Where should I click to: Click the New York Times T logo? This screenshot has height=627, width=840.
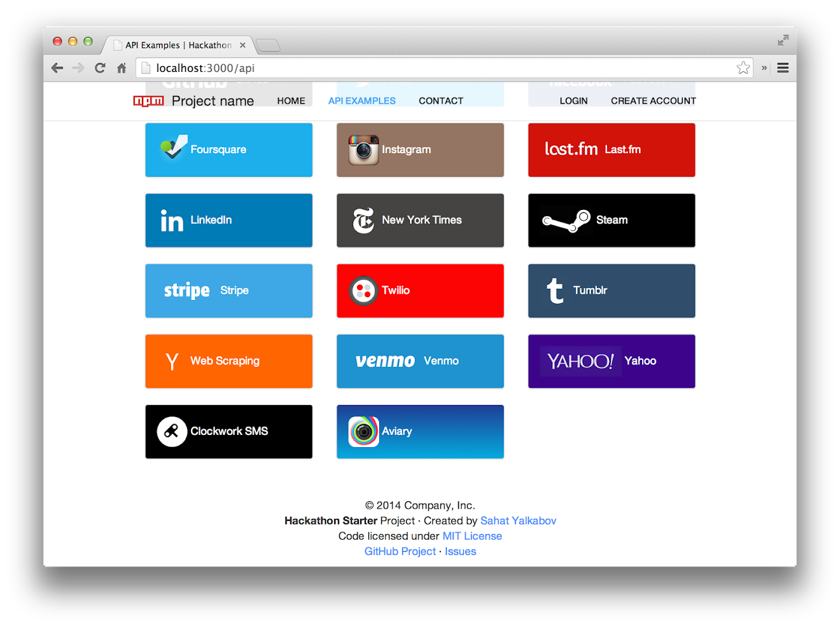pos(363,221)
